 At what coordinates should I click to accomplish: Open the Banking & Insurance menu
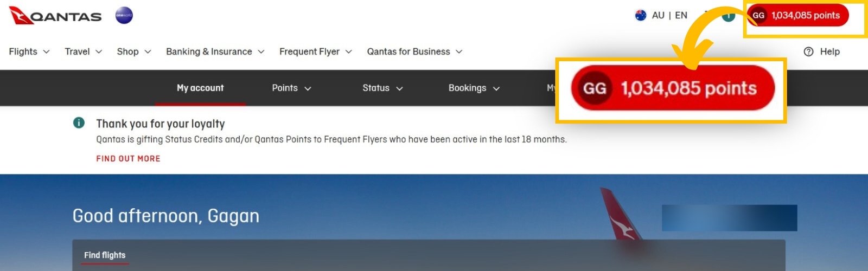coord(215,51)
